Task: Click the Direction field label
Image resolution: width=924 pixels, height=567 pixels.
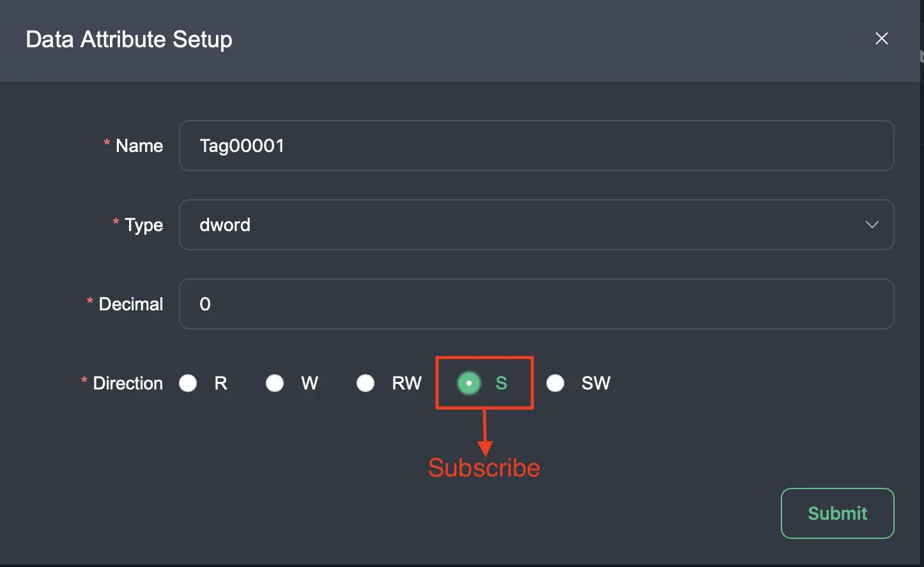Action: [128, 382]
